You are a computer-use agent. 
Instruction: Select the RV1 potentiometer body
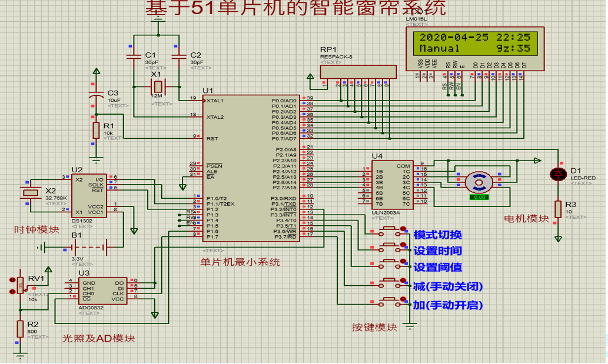tap(21, 285)
